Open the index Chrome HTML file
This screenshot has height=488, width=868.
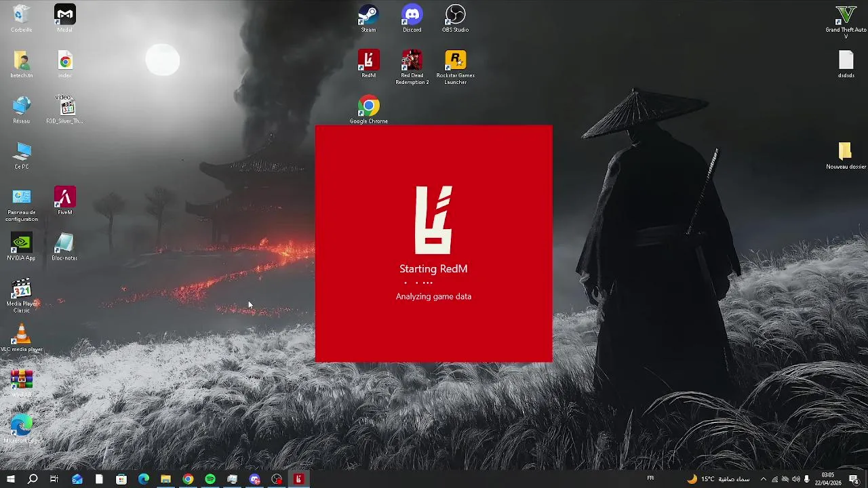[x=64, y=64]
